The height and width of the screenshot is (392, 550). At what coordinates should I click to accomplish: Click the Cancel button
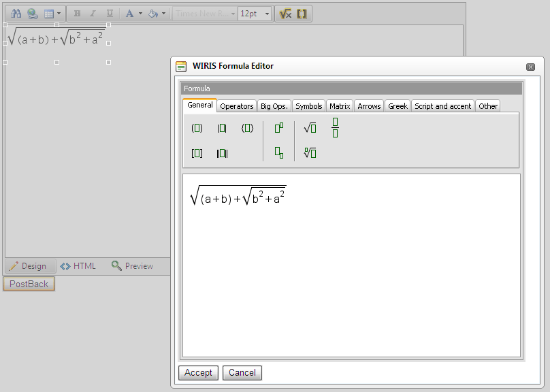click(242, 373)
